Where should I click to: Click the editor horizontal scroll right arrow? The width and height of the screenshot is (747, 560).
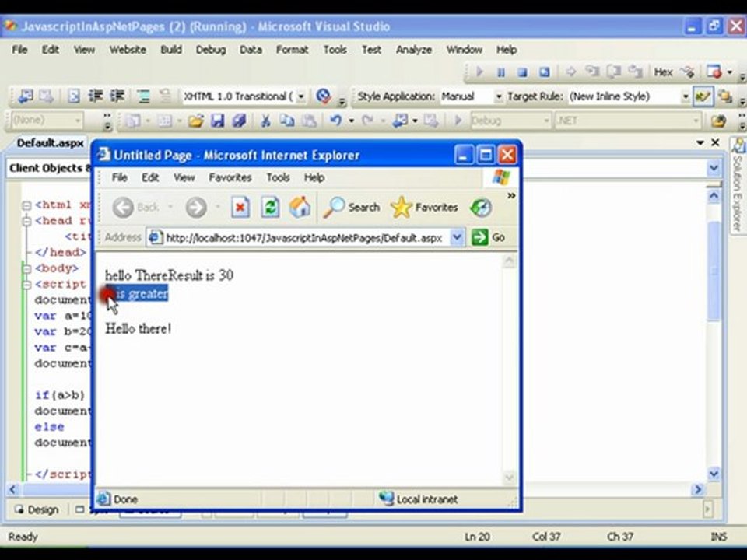[699, 489]
